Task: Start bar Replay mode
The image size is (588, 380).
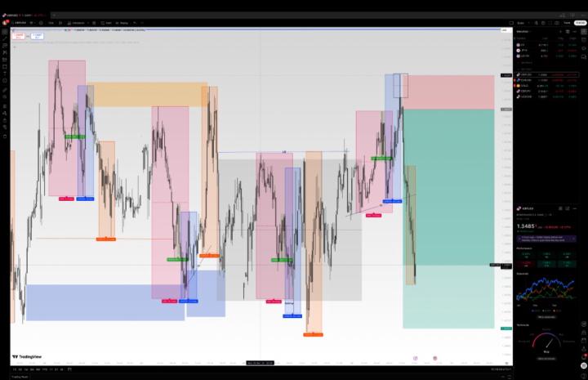Action: 122,23
